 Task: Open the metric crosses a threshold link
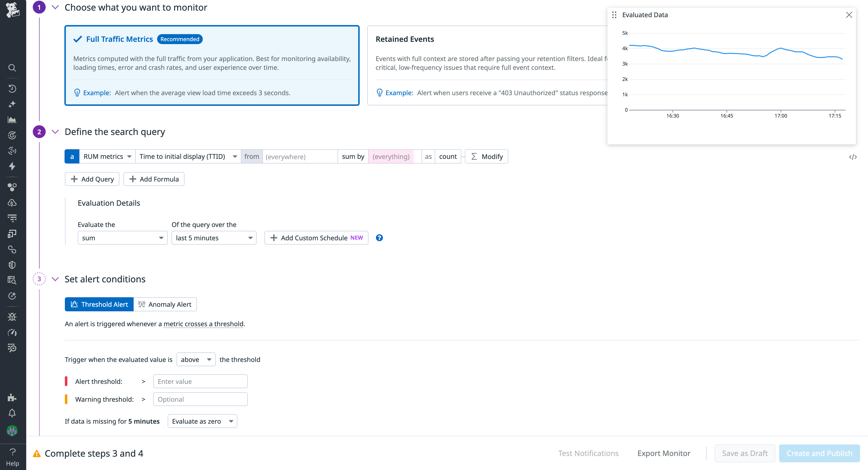pos(203,324)
